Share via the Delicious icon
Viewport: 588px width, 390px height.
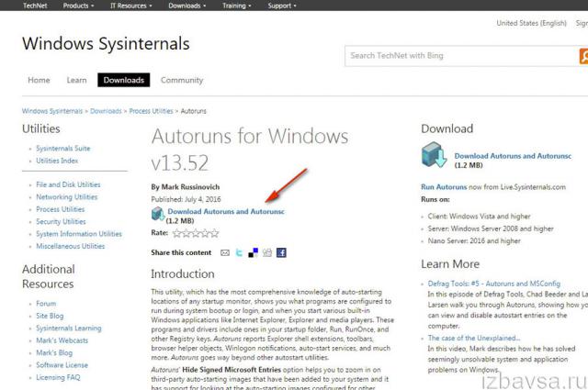254,253
